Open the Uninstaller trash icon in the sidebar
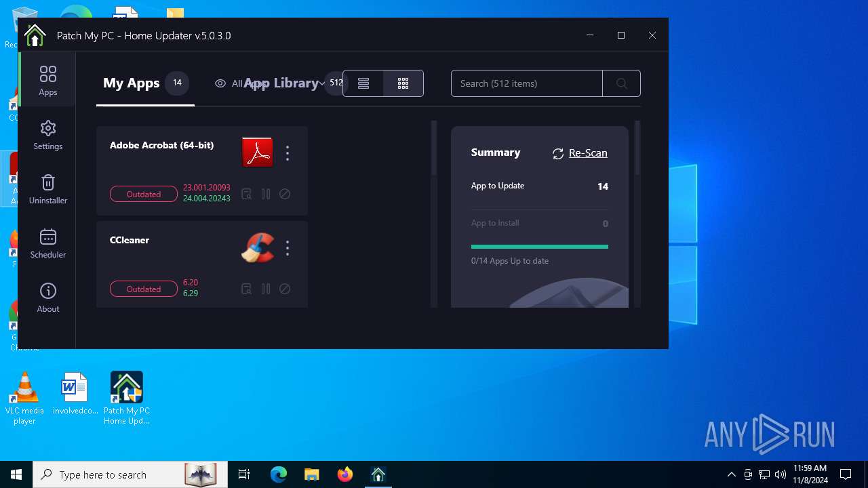 [x=47, y=189]
